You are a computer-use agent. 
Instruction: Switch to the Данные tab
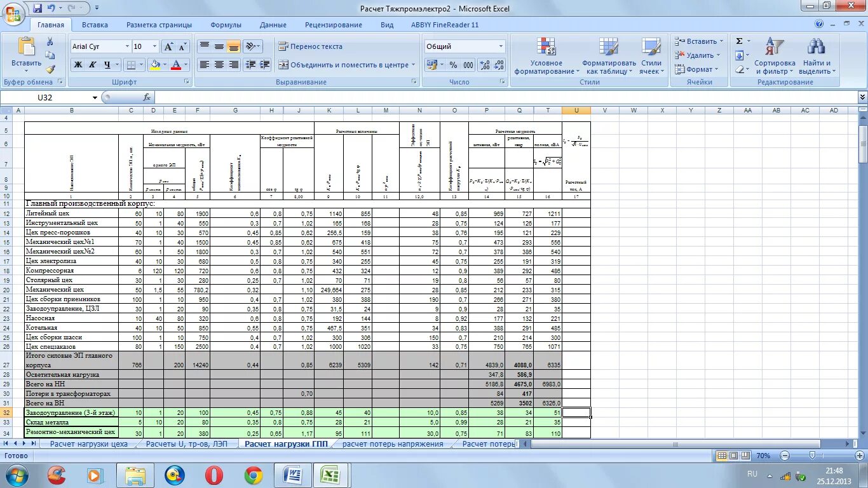tap(273, 25)
